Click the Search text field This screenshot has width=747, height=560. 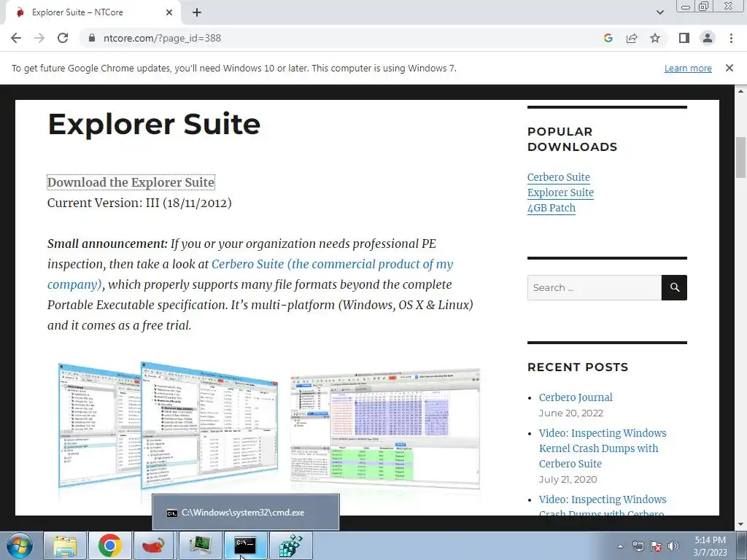point(594,287)
